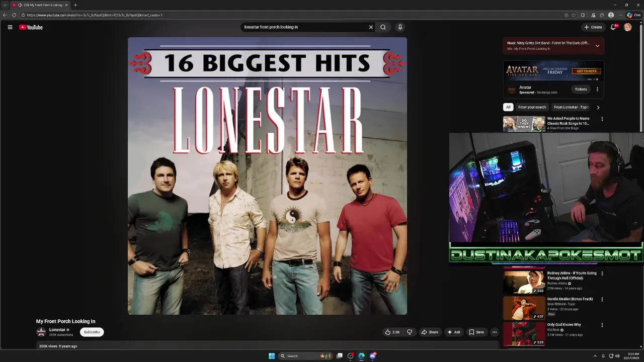
Task: Click the browser address bar URL
Action: 95,15
